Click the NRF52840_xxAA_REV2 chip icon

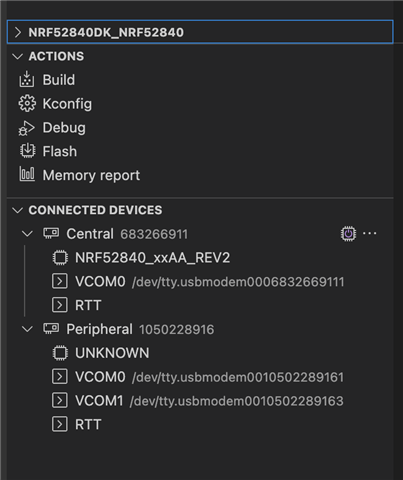pos(60,258)
